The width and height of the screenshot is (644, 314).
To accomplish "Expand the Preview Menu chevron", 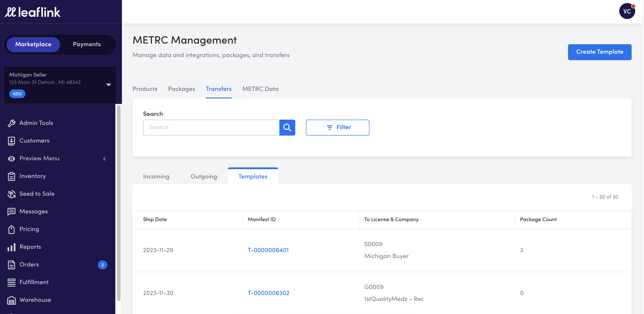I will (104, 159).
